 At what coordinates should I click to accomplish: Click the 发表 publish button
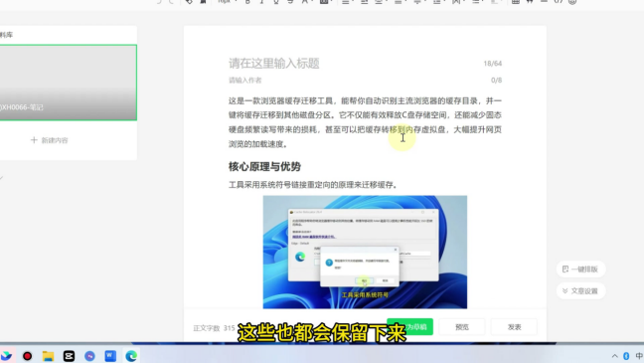pos(514,327)
